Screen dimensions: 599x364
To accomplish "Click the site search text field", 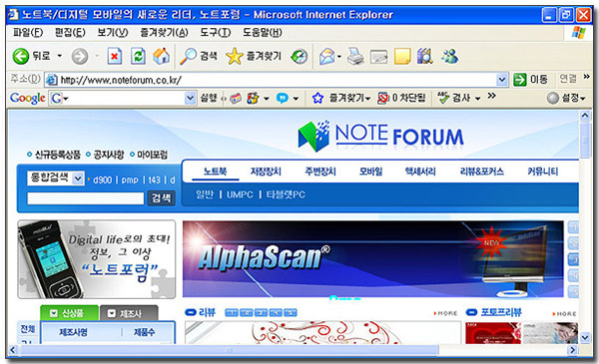I will tap(86, 198).
